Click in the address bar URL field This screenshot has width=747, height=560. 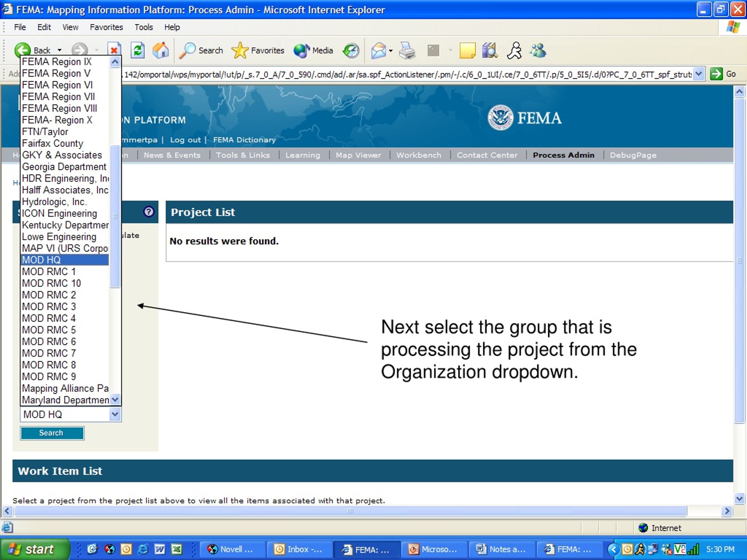(x=407, y=74)
